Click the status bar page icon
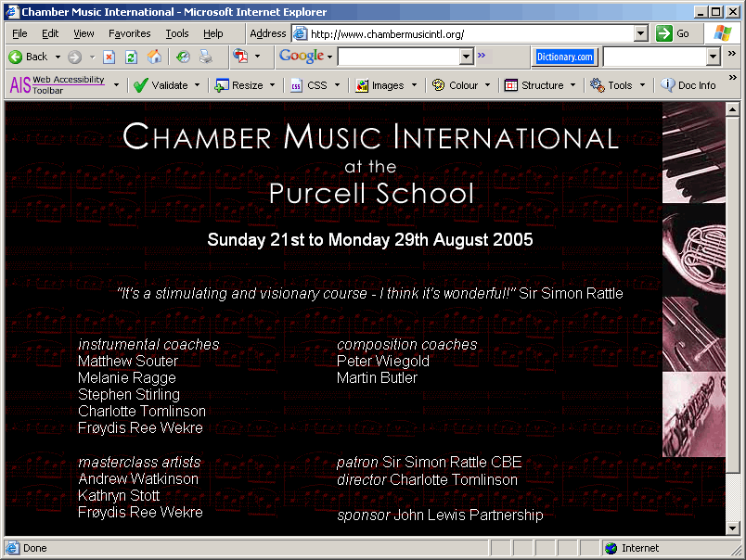The width and height of the screenshot is (746, 560). coord(12,548)
